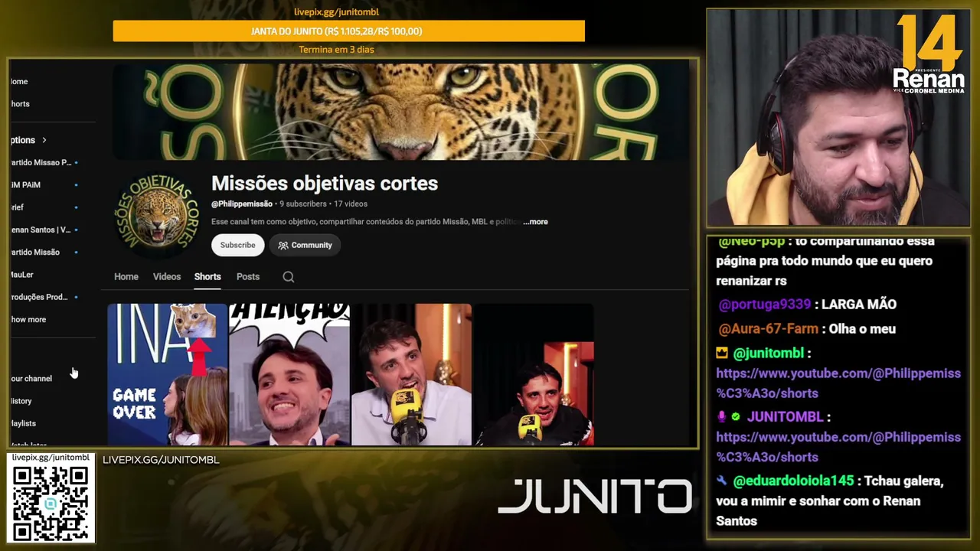This screenshot has width=980, height=551.
Task: Click the streamer webcam feed
Action: pos(838,118)
